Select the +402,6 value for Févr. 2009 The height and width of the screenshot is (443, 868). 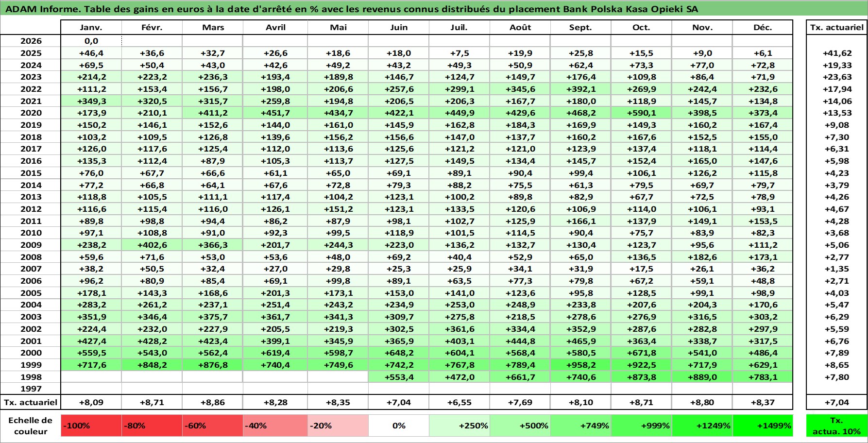click(x=152, y=245)
